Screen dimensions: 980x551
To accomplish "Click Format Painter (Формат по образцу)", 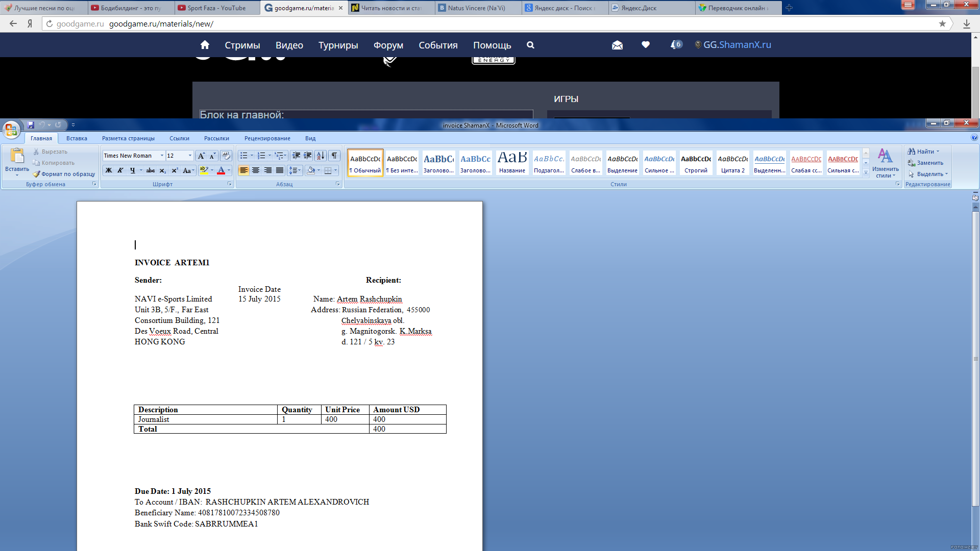I will click(x=64, y=174).
